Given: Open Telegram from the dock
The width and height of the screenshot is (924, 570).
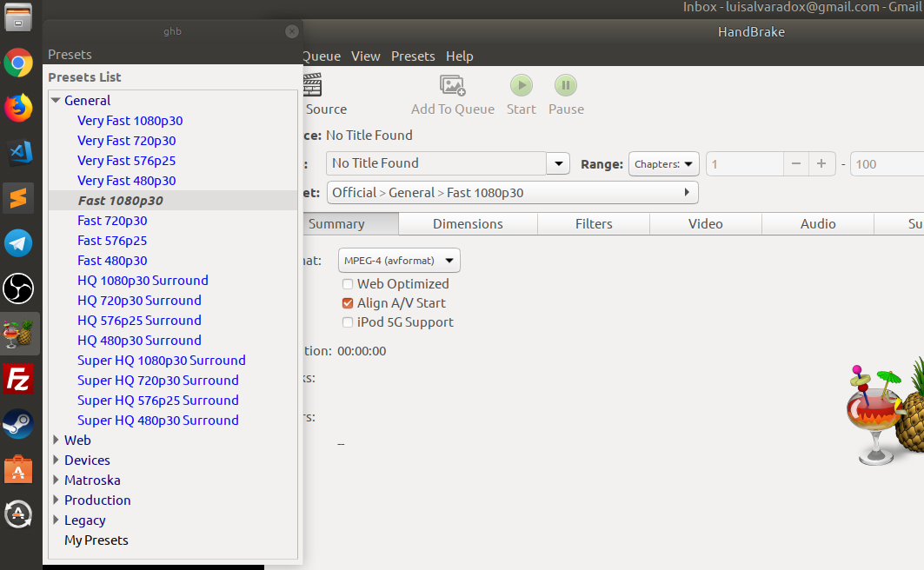Looking at the screenshot, I should 18,243.
